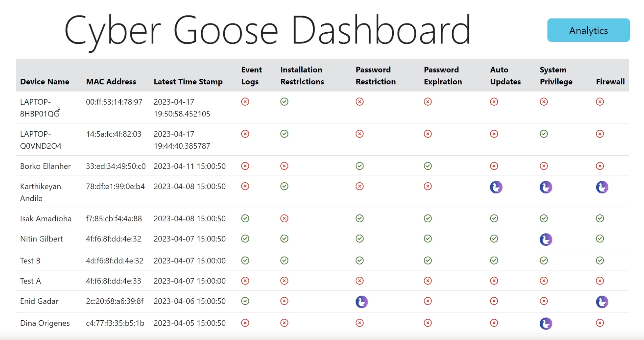This screenshot has width=644, height=340.
Task: Click timestamp 2023-04-17 19:44:40.385787
Action: [x=182, y=140]
